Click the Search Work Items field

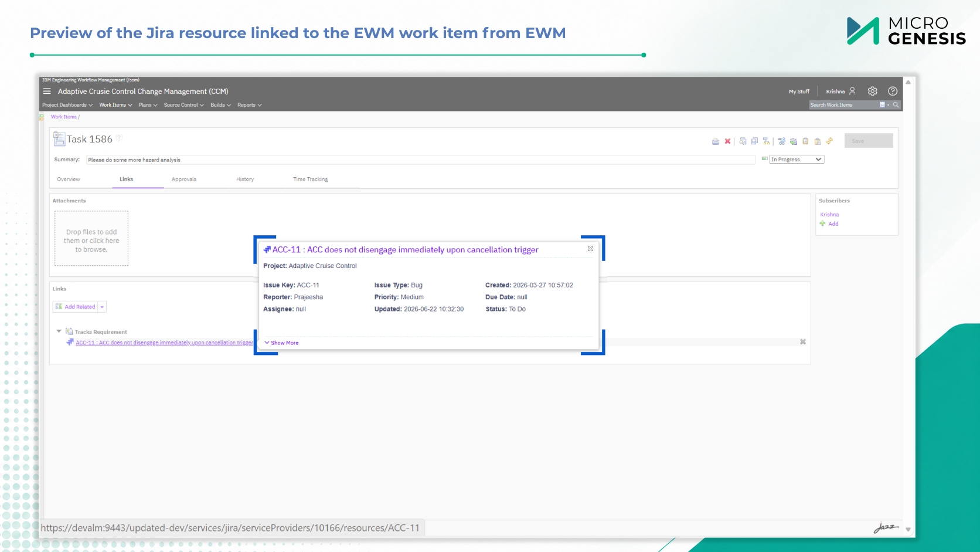844,105
